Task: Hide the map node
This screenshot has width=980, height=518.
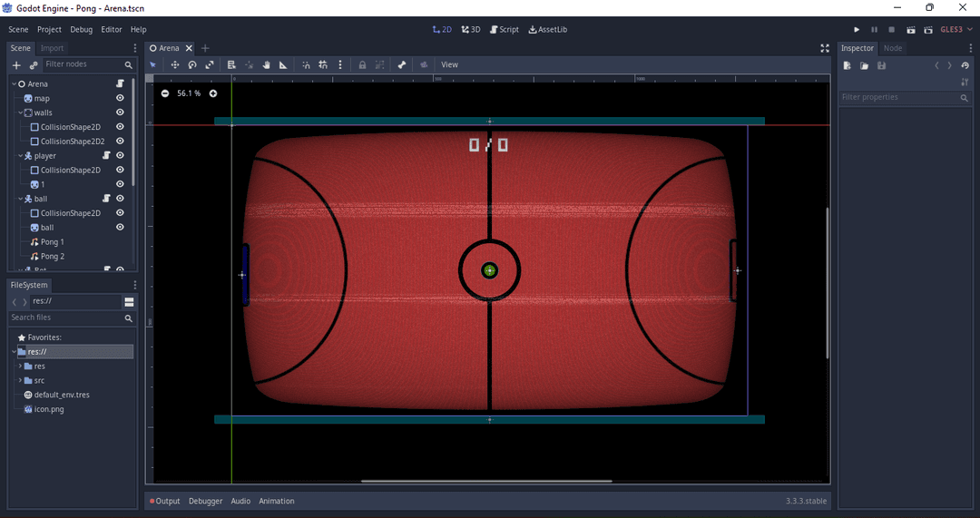Action: pyautogui.click(x=120, y=98)
